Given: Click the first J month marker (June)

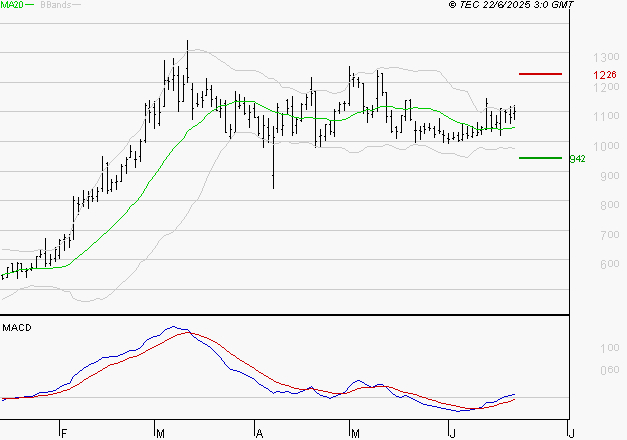Looking at the screenshot, I should pos(452,434).
